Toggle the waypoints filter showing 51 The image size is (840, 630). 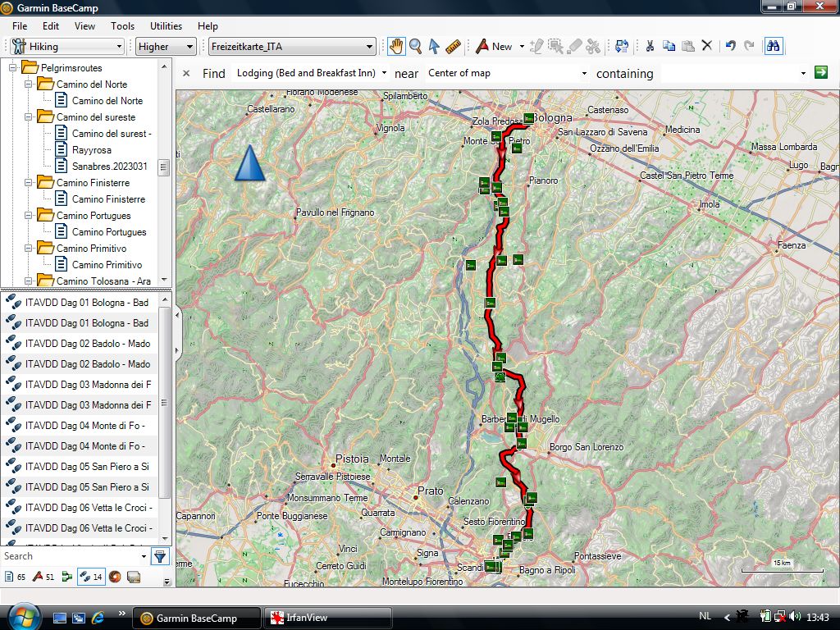[43, 577]
